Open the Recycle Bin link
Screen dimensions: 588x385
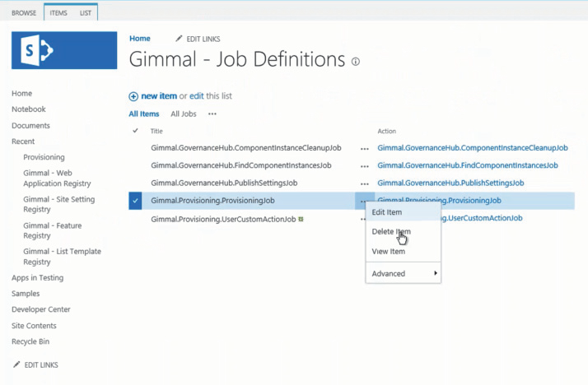30,341
